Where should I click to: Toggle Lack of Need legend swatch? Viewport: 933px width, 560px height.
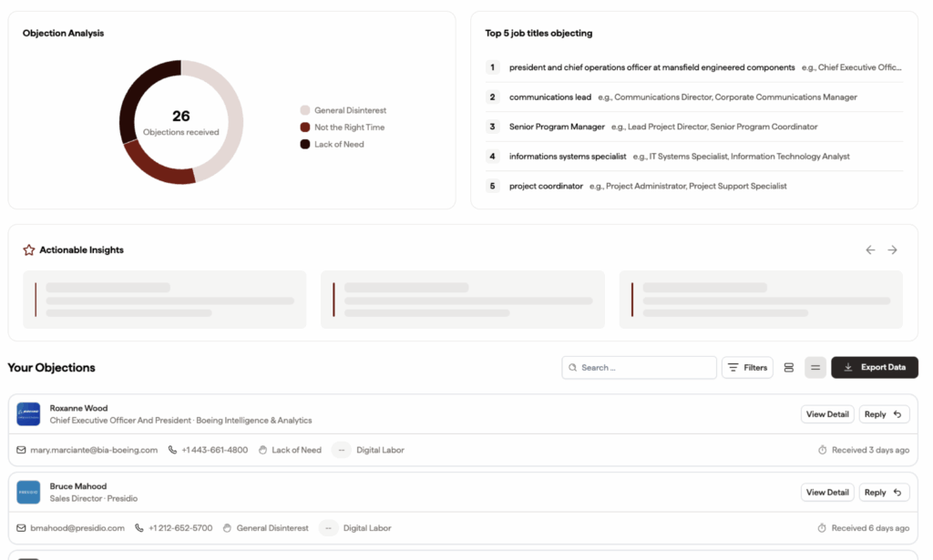tap(304, 144)
